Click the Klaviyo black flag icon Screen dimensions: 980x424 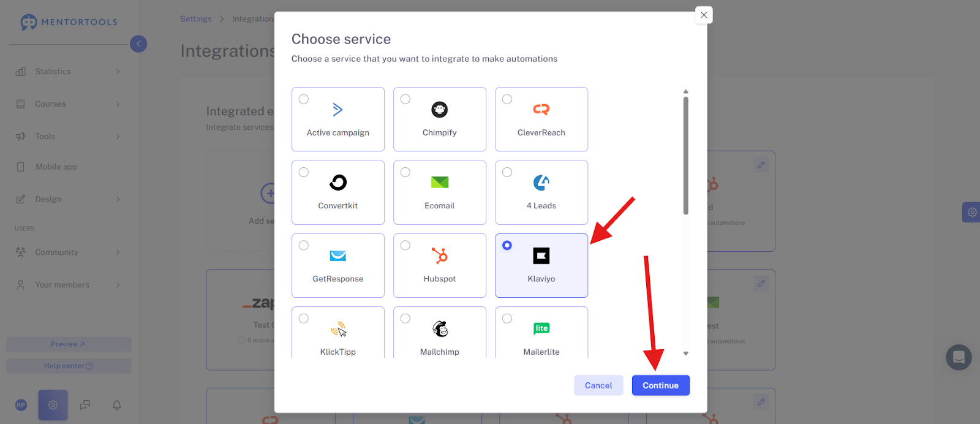pos(541,256)
